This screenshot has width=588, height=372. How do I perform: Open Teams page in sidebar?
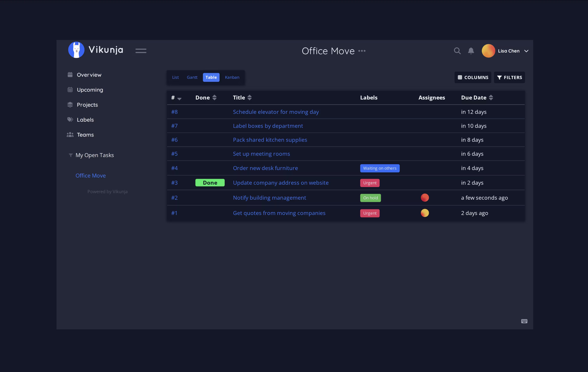[85, 134]
